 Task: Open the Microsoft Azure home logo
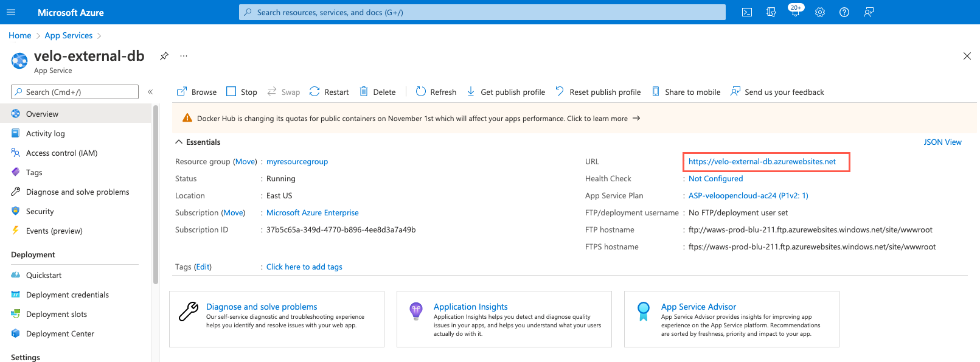pos(71,12)
